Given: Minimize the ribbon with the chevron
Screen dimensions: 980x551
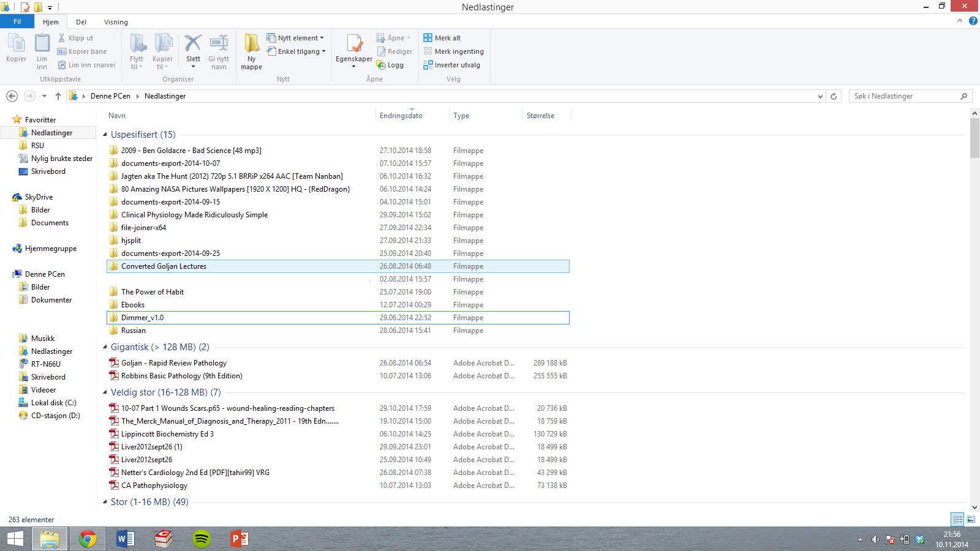Looking at the screenshot, I should point(960,21).
